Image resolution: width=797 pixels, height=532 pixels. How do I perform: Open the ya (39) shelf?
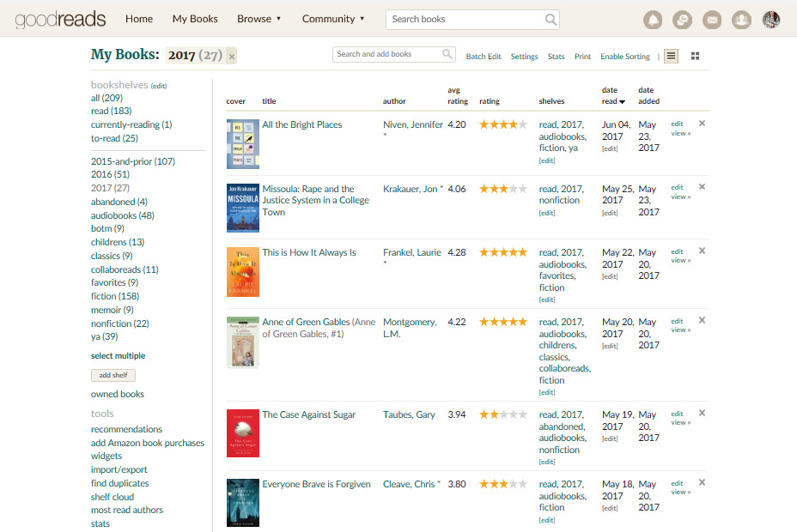click(104, 336)
